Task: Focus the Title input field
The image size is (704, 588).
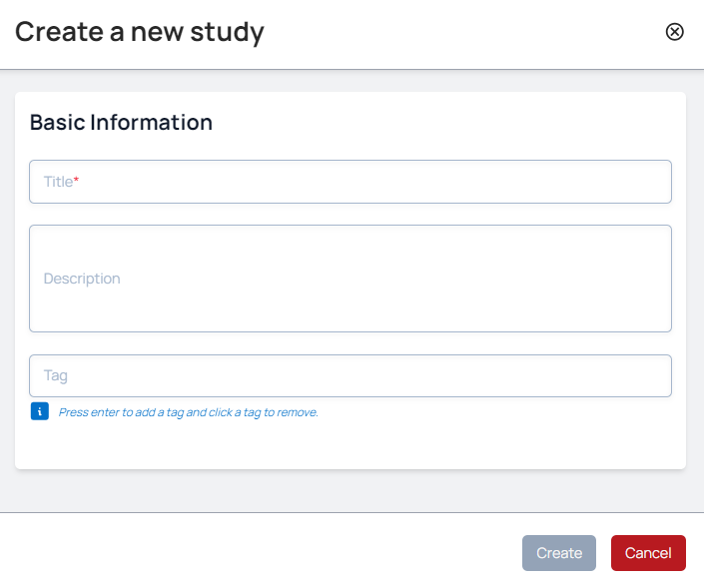Action: click(x=350, y=182)
